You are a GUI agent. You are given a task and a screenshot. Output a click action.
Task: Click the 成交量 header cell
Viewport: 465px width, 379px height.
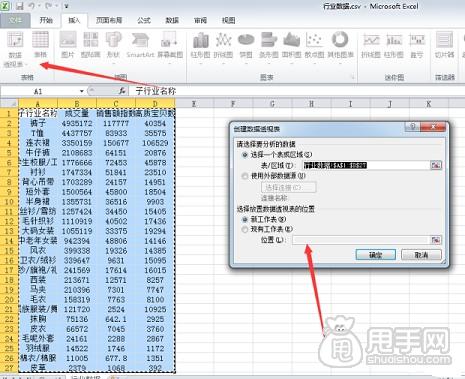[x=77, y=113]
